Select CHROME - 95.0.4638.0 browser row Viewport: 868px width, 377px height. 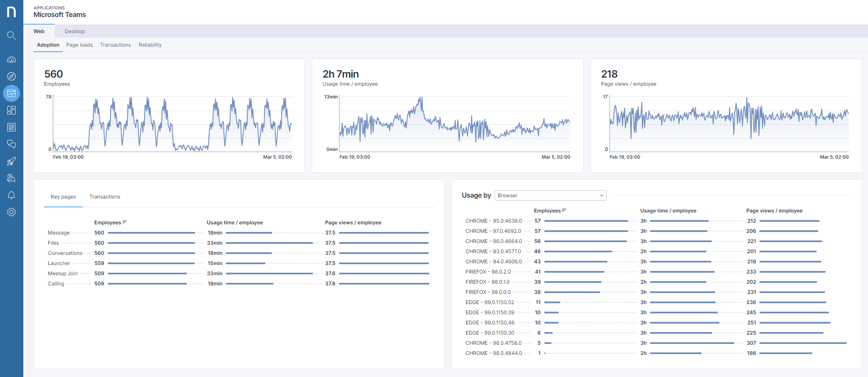656,221
